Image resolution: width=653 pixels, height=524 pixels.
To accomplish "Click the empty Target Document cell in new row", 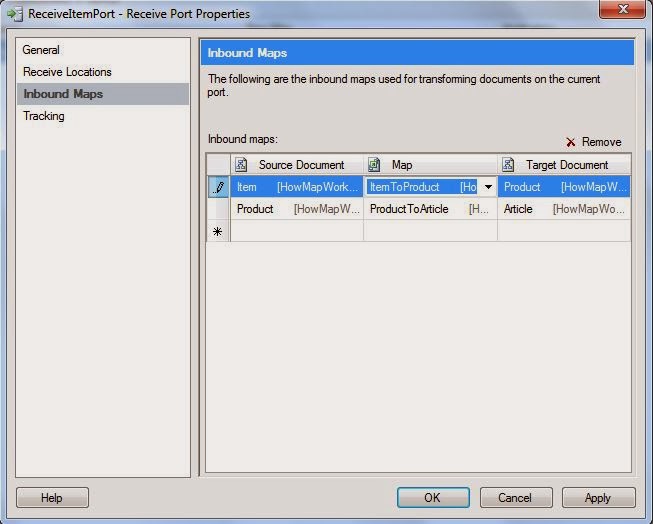I will 564,231.
